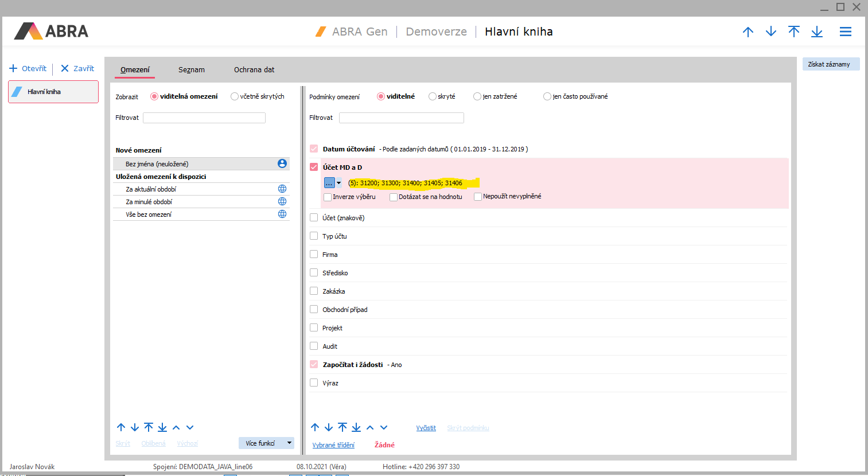Collapse conditions with the up chevron below the conditions list
Screen dimensions: 868x476
pos(370,427)
